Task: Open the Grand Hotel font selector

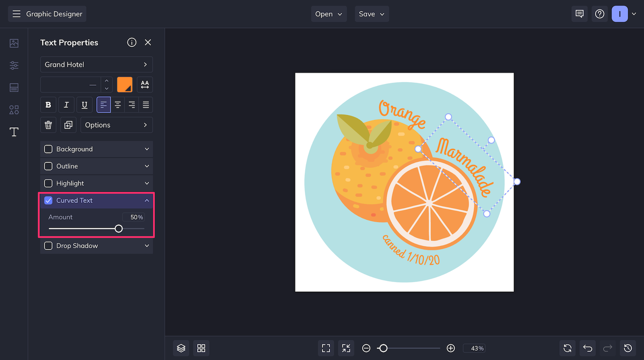Action: tap(97, 64)
